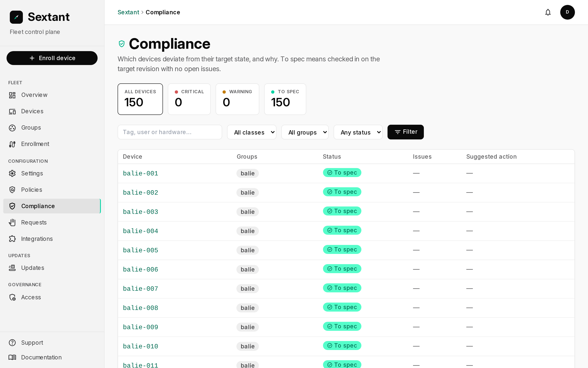The width and height of the screenshot is (588, 368).
Task: Open the All groups dropdown
Action: pyautogui.click(x=305, y=132)
